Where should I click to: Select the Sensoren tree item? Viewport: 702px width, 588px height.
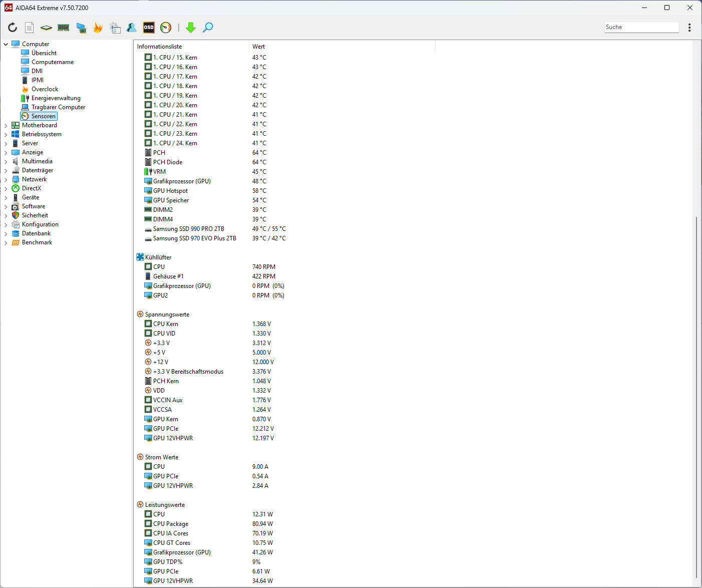click(x=39, y=116)
